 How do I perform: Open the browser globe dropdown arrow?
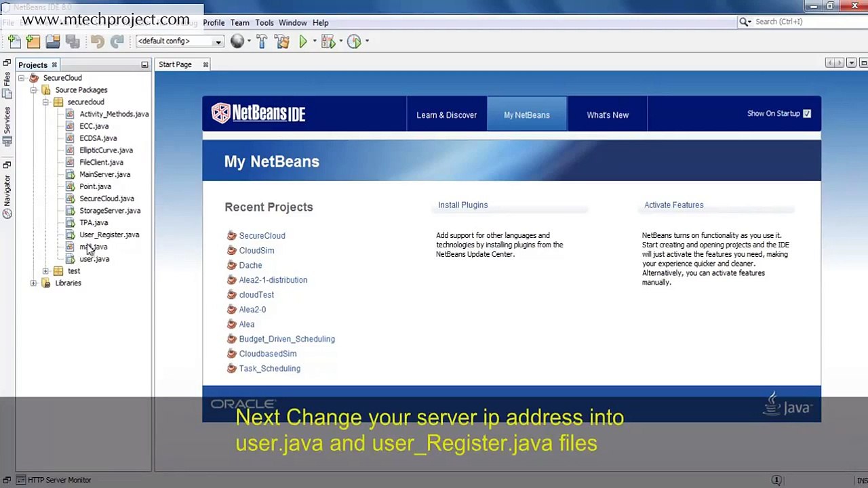[x=249, y=41]
